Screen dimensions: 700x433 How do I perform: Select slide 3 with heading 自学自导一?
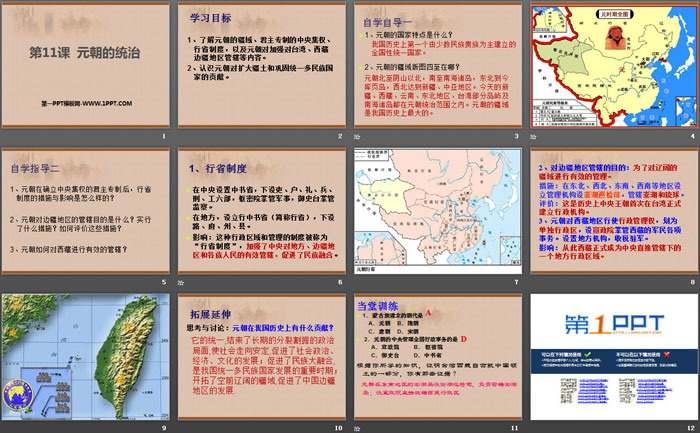click(x=438, y=65)
